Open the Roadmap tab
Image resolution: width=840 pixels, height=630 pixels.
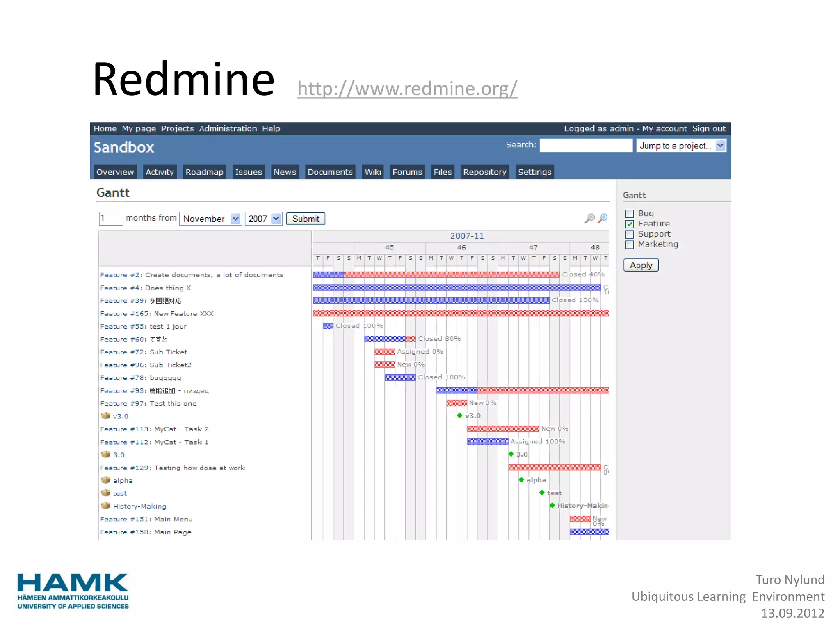(204, 172)
